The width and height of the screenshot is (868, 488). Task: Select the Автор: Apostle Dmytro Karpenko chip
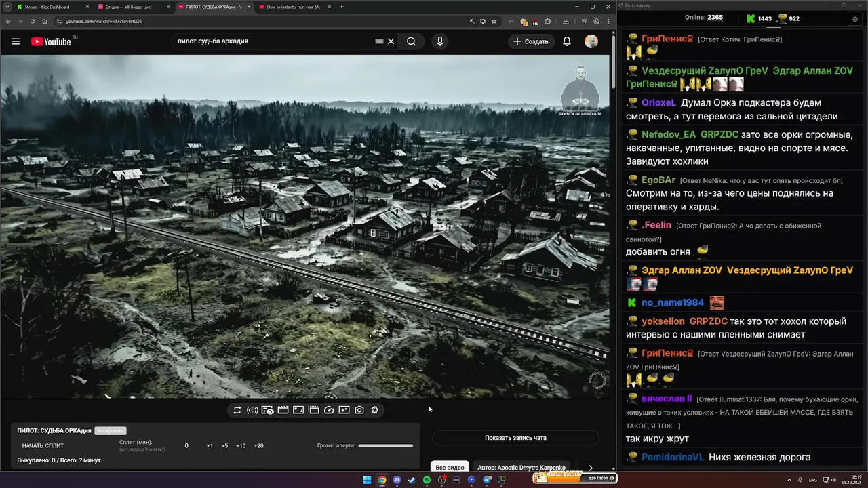point(521,468)
